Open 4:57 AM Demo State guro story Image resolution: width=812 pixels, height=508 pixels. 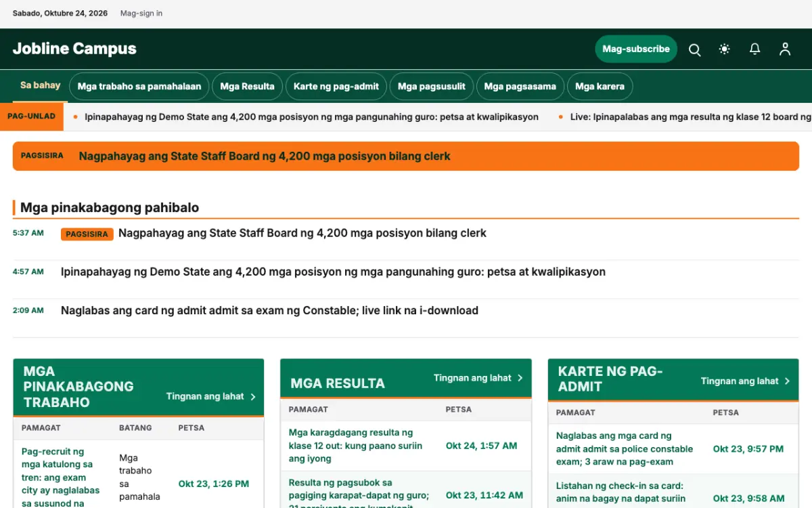[333, 272]
